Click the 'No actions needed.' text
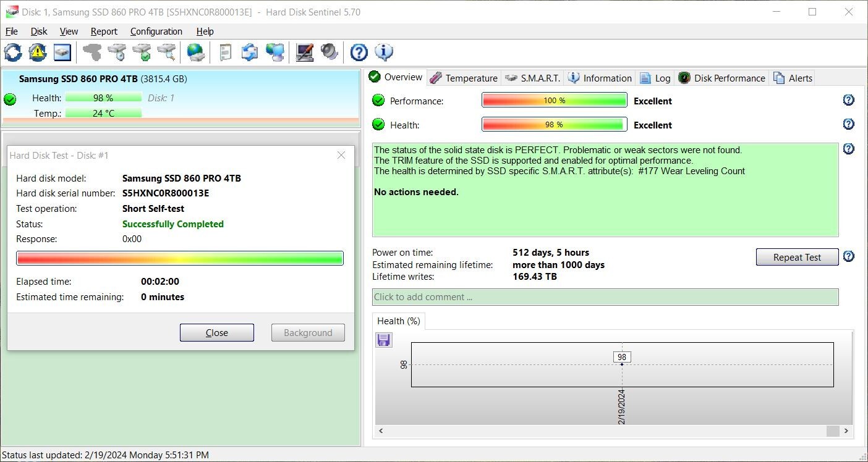The width and height of the screenshot is (868, 462). click(x=416, y=192)
